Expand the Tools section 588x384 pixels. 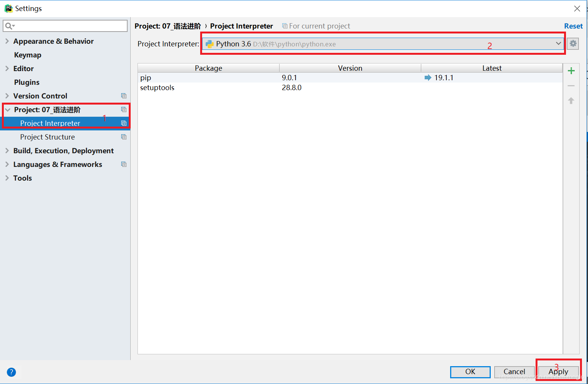(7, 178)
